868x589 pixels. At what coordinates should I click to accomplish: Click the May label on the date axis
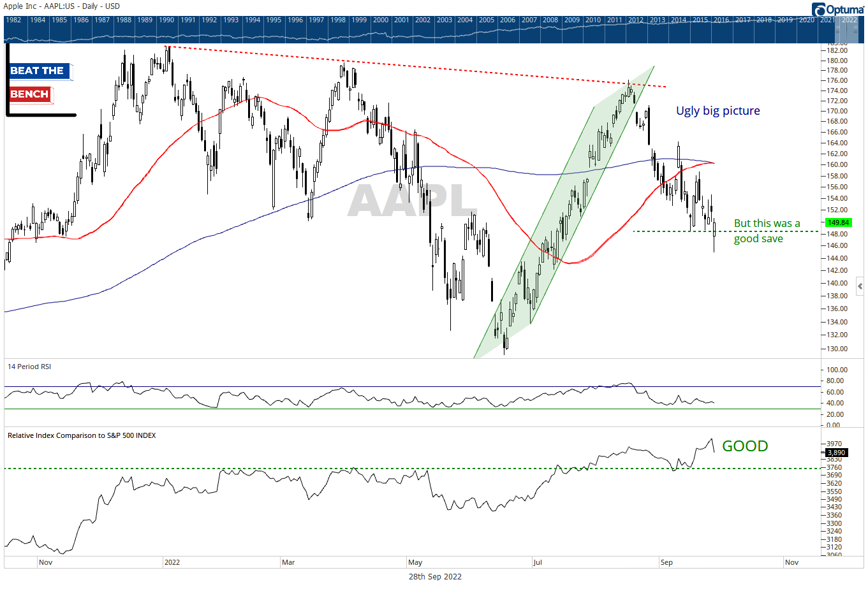pos(415,562)
